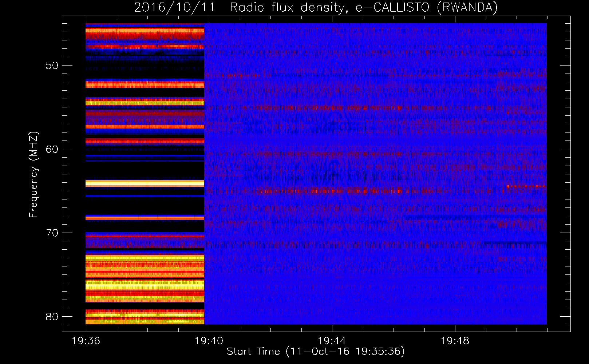Screen dimensions: 589x364
Task: Click the 'Start Time (11-Oct-16 19:35:36)' label
Action: [x=316, y=352]
